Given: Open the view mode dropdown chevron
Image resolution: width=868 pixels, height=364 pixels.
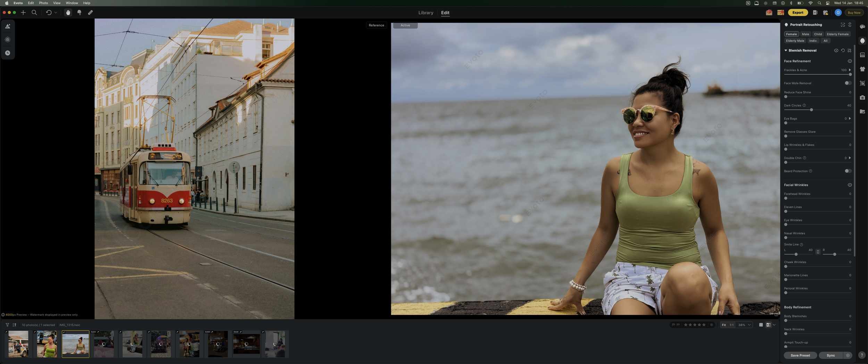Looking at the screenshot, I should point(774,325).
